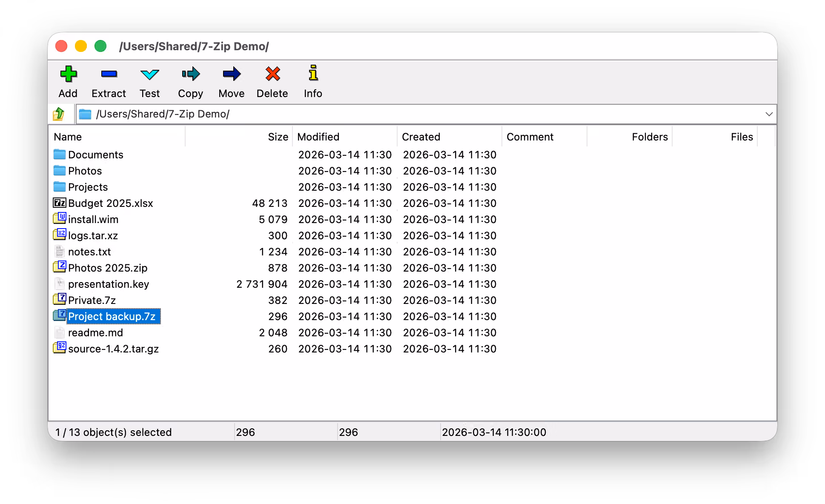Image resolution: width=825 pixels, height=504 pixels.
Task: Click the blue Extract minus icon
Action: [x=109, y=74]
